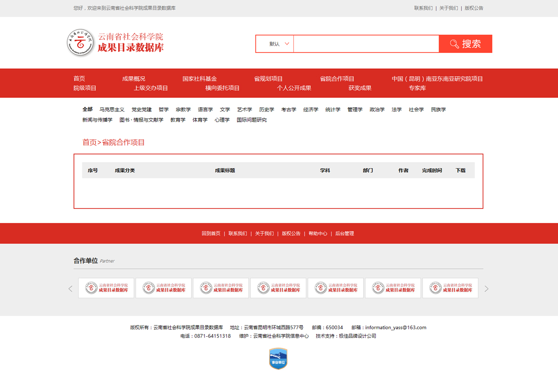This screenshot has height=392, width=558.
Task: Filter by 体育学 discipline
Action: 200,120
